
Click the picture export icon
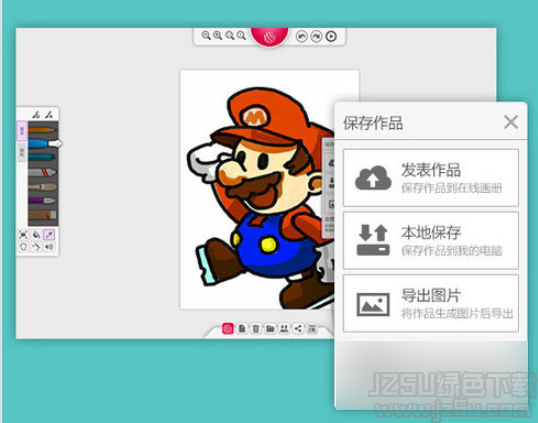(x=373, y=304)
